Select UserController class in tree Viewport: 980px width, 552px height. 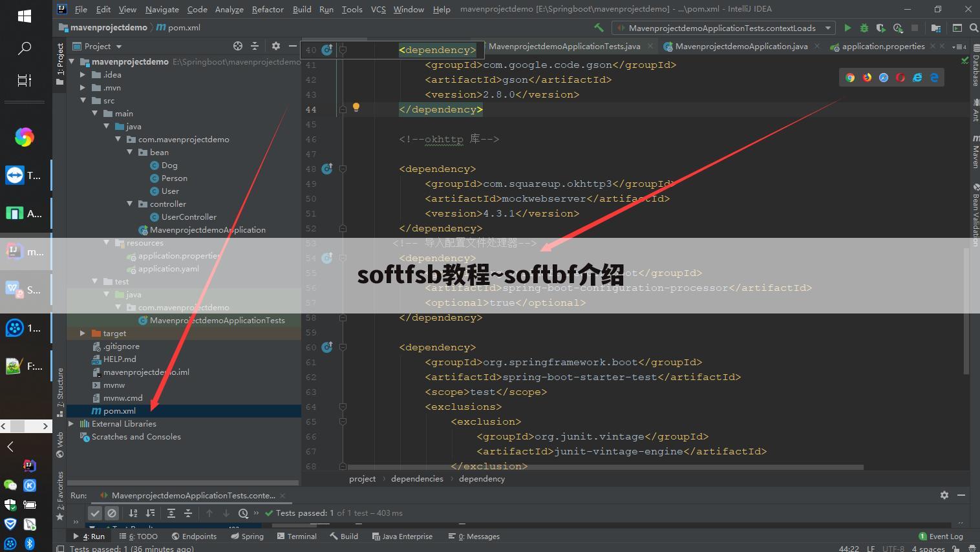[189, 217]
